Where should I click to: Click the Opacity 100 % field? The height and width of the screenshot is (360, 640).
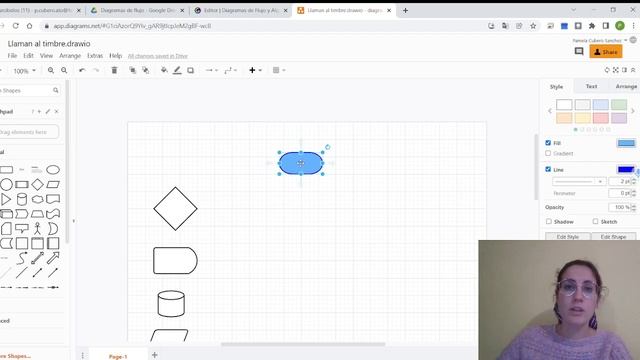(620, 207)
